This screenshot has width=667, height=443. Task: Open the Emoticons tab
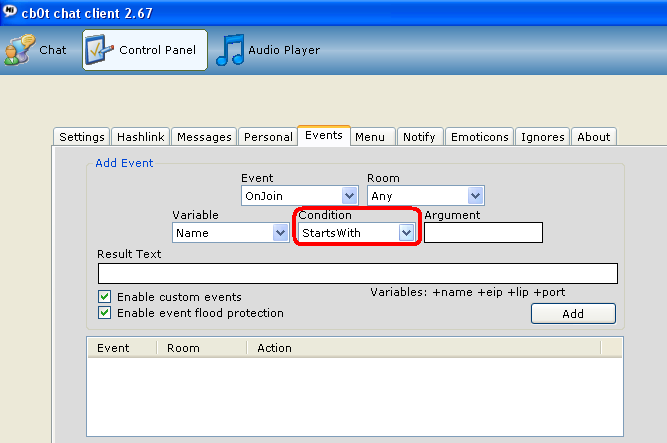tap(479, 137)
